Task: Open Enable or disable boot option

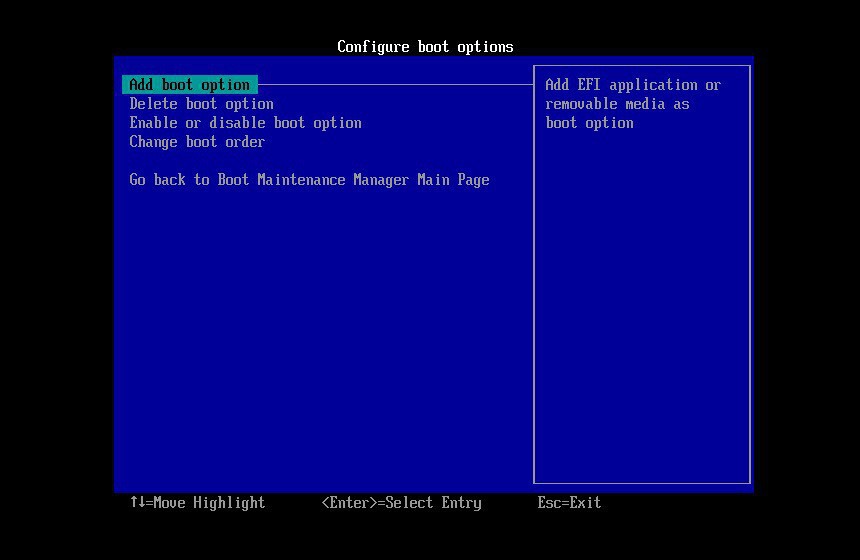Action: tap(245, 123)
